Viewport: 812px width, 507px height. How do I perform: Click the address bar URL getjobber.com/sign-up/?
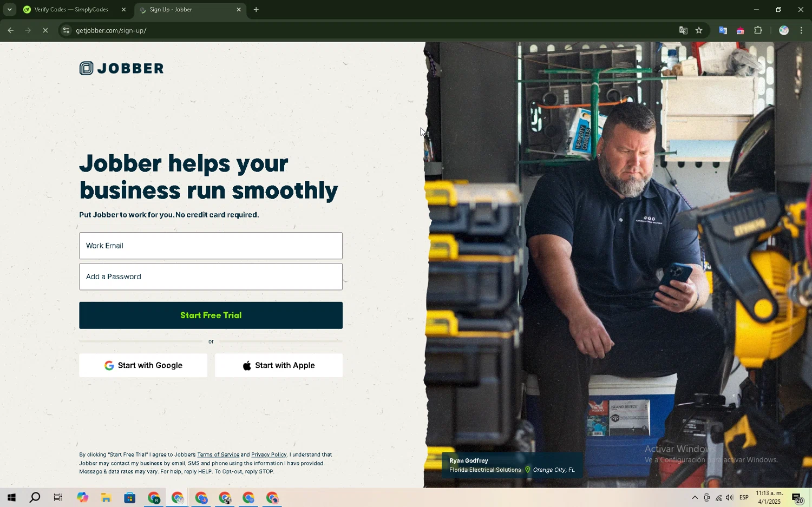[x=111, y=31]
